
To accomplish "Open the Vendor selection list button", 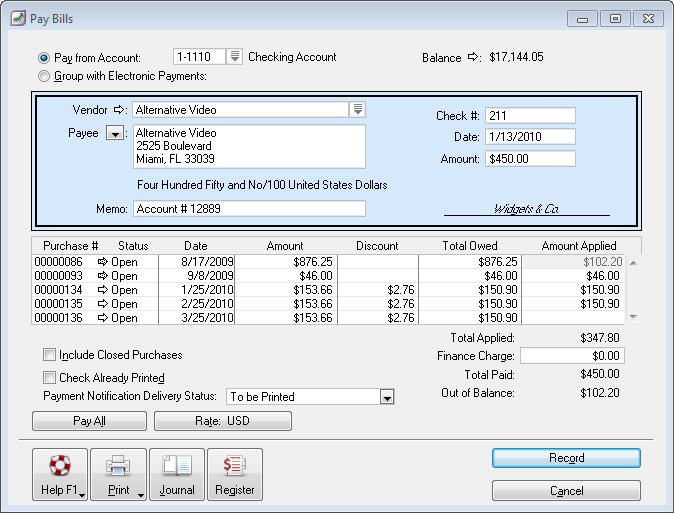I will coord(358,109).
